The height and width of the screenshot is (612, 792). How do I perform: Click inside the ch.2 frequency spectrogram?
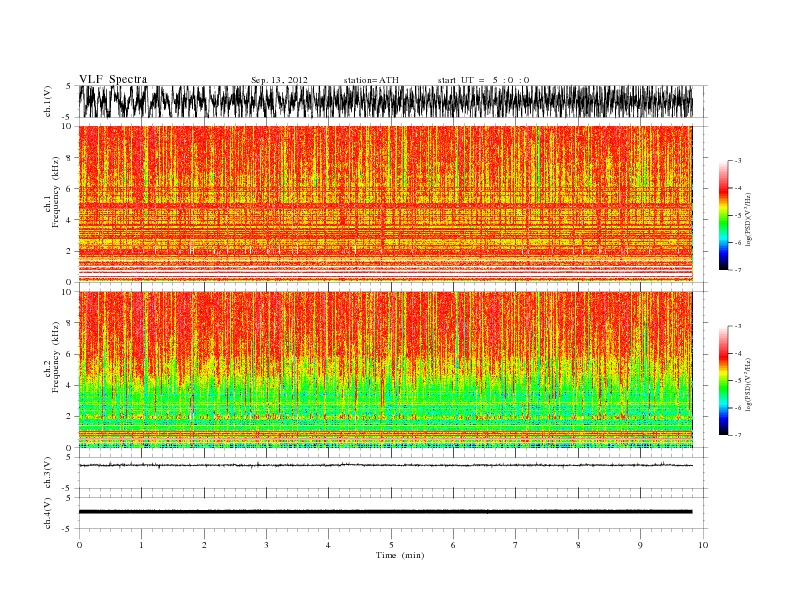[x=386, y=370]
